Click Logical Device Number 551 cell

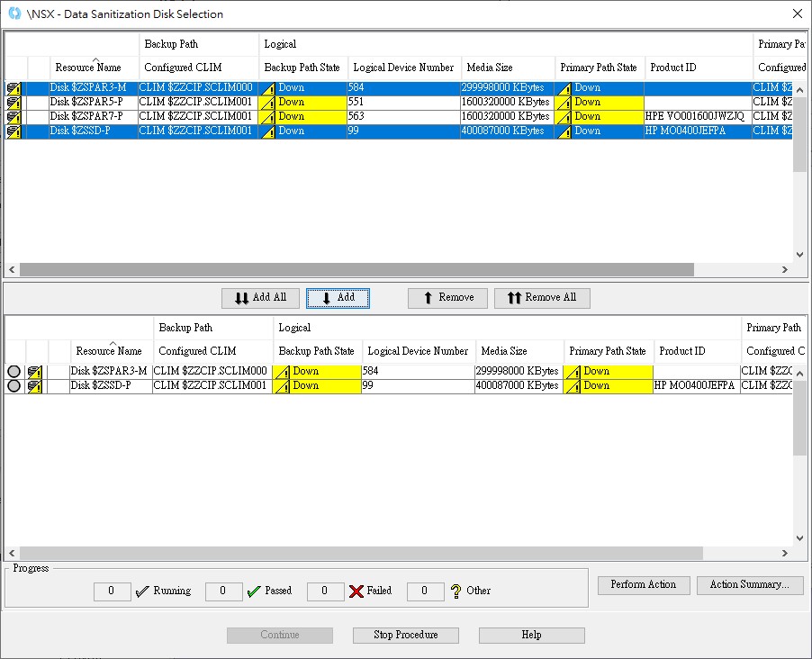(404, 103)
